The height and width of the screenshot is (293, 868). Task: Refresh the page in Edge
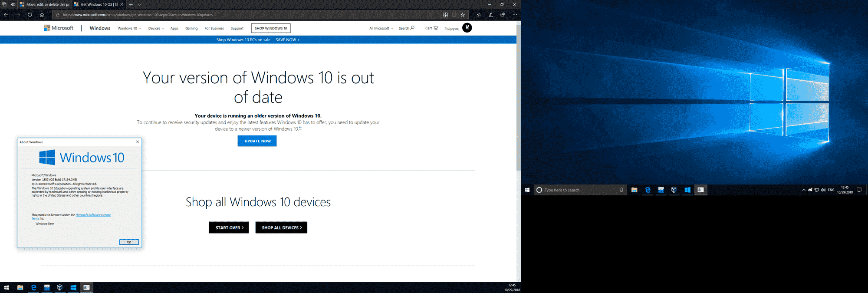tap(30, 15)
